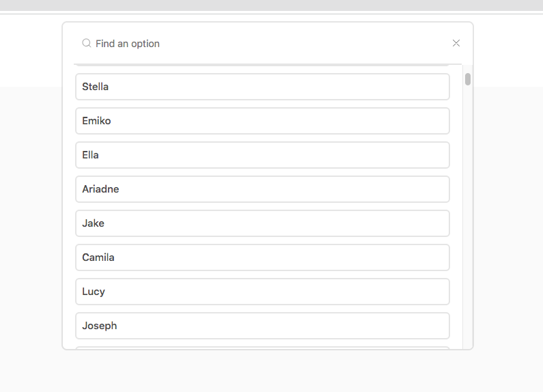The height and width of the screenshot is (392, 543).
Task: Click the gray window bar at the top
Action: click(272, 5)
